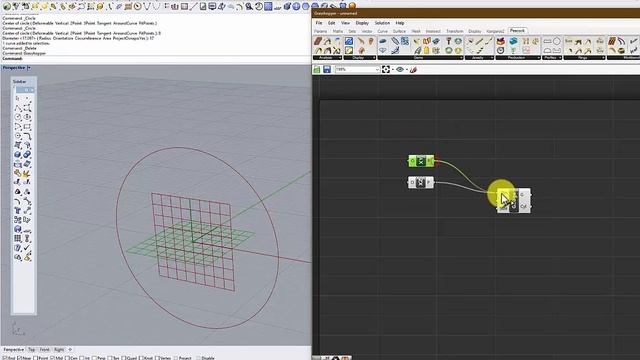Add a viewport tab with plus button

pyautogui.click(x=70, y=350)
